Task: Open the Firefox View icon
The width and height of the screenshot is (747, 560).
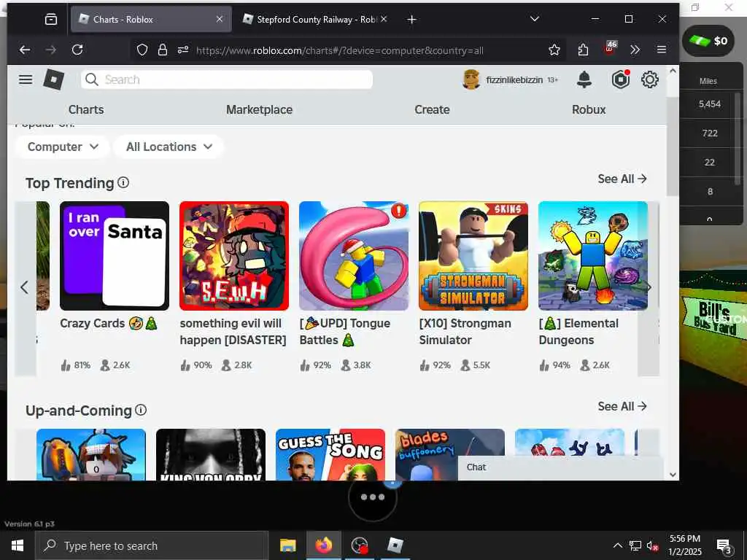Action: [51, 19]
